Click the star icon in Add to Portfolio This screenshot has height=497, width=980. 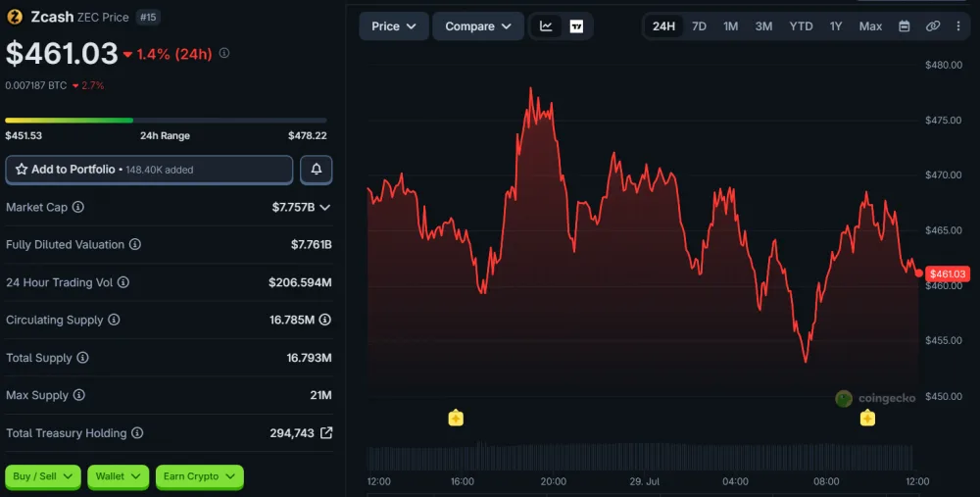point(22,169)
